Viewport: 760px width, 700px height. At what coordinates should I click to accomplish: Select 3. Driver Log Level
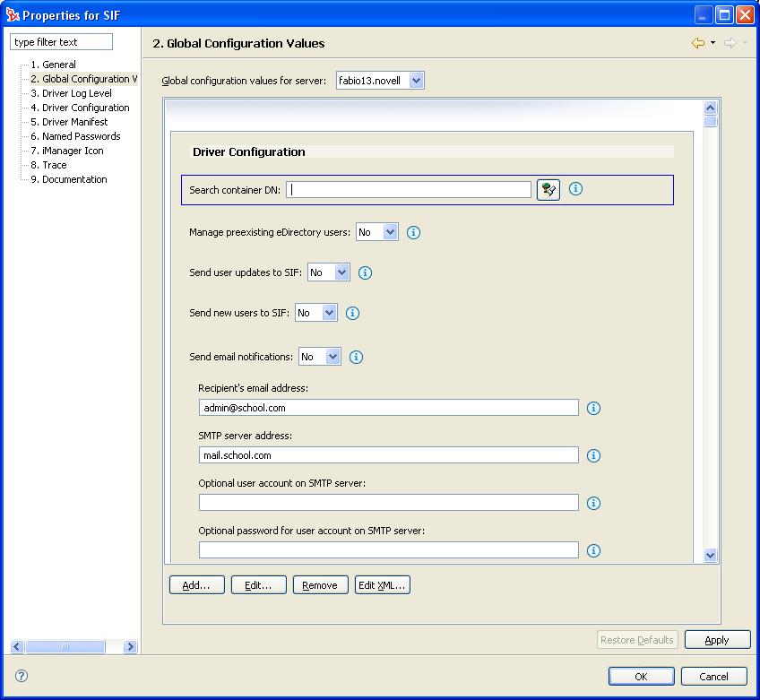tap(72, 93)
